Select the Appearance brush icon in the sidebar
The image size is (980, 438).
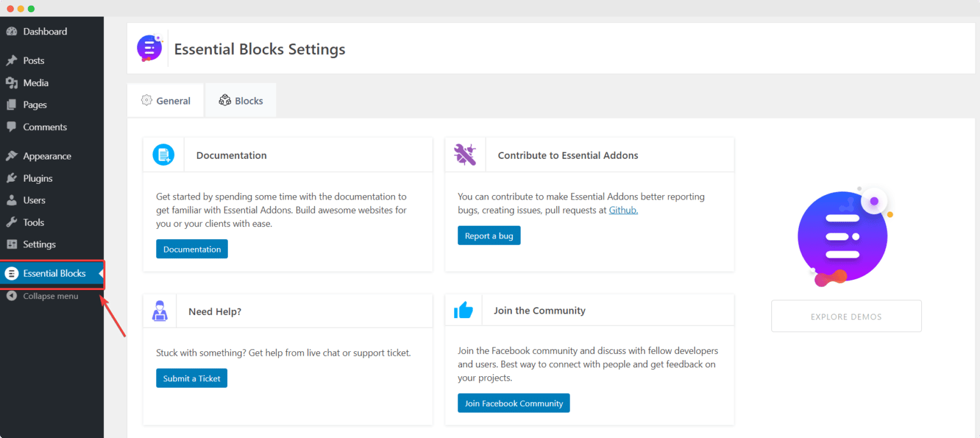click(13, 156)
